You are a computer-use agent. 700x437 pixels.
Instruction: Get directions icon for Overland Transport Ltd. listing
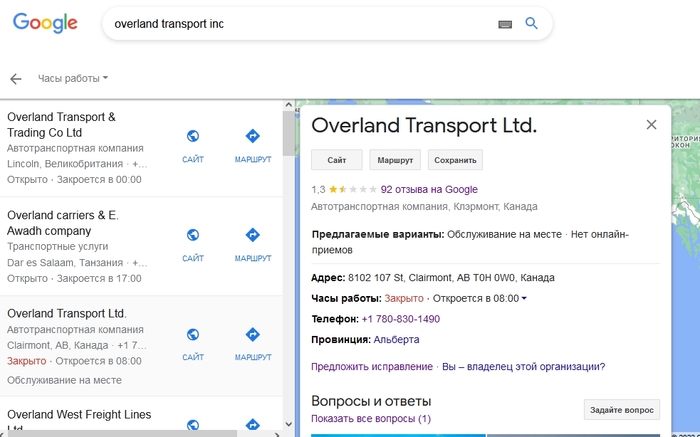252,334
